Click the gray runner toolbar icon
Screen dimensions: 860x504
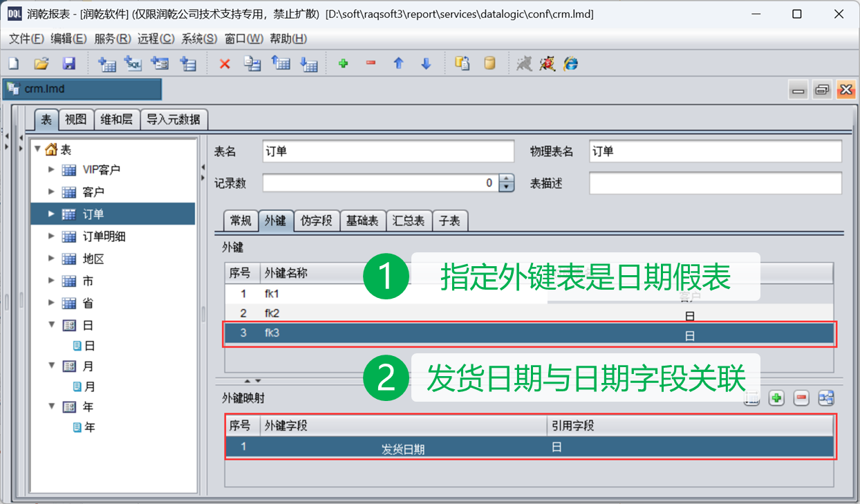525,64
